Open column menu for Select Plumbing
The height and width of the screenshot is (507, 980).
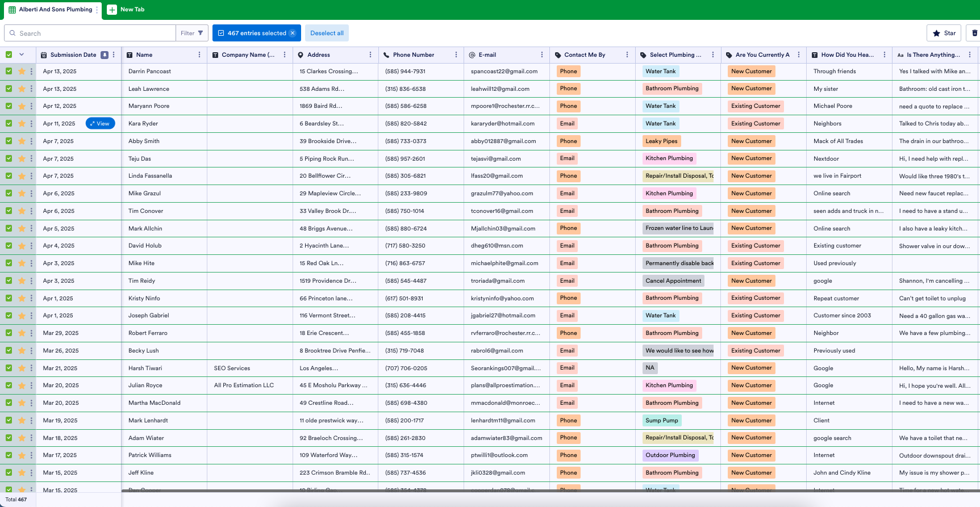coord(713,55)
